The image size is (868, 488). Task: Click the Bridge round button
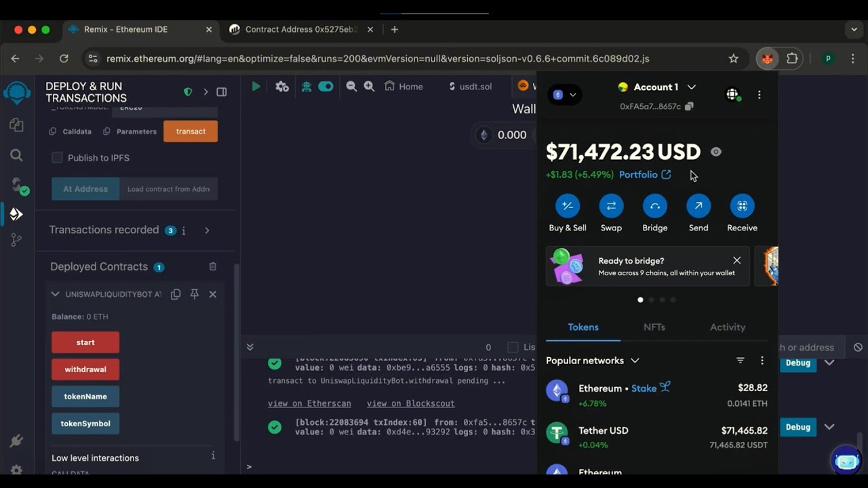654,206
